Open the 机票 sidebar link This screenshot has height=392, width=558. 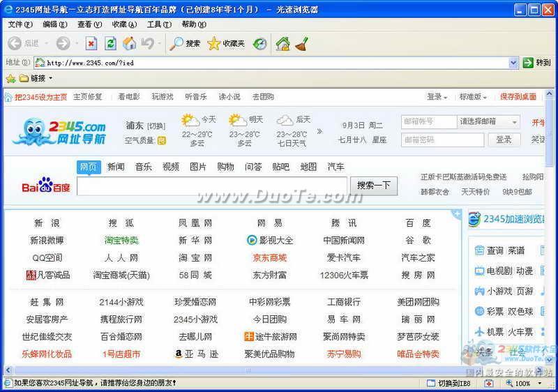point(495,332)
